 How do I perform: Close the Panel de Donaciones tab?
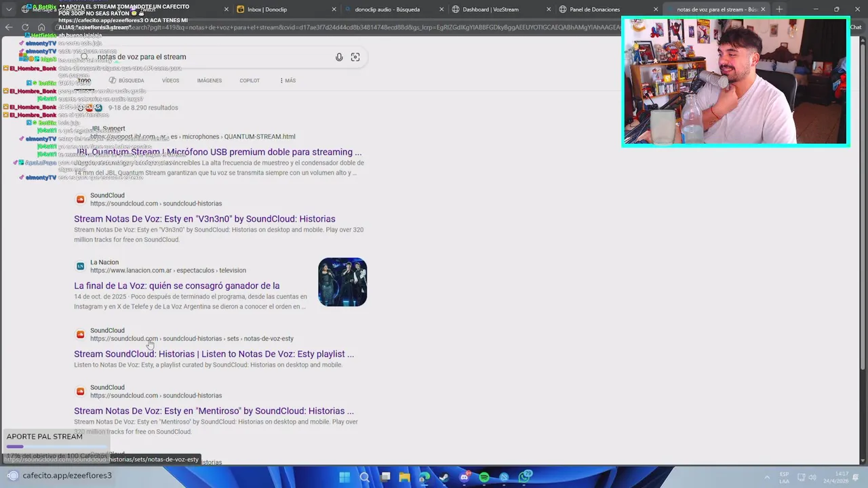tap(656, 9)
